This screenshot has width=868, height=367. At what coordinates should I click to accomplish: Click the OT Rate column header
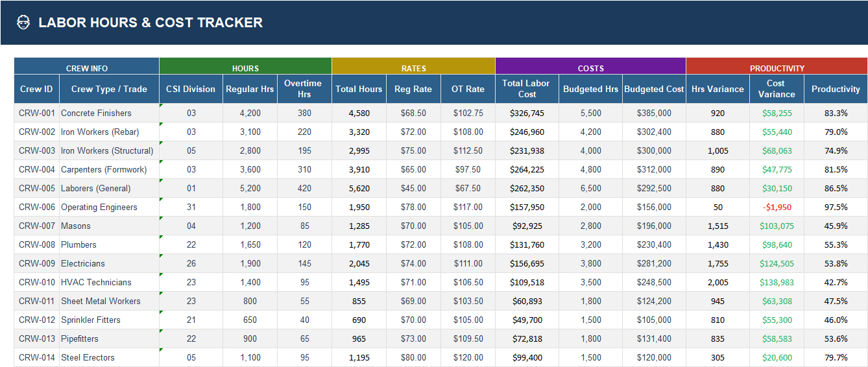click(x=468, y=89)
